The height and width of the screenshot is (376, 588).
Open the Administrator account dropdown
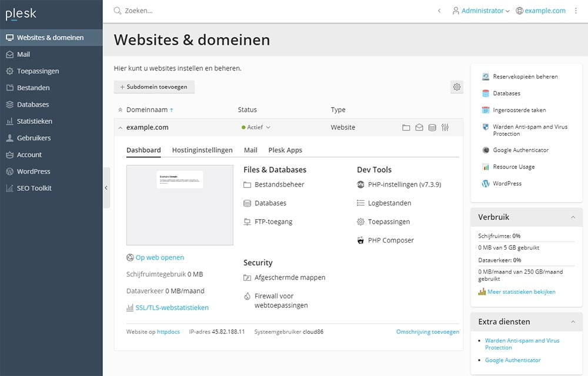(x=481, y=11)
